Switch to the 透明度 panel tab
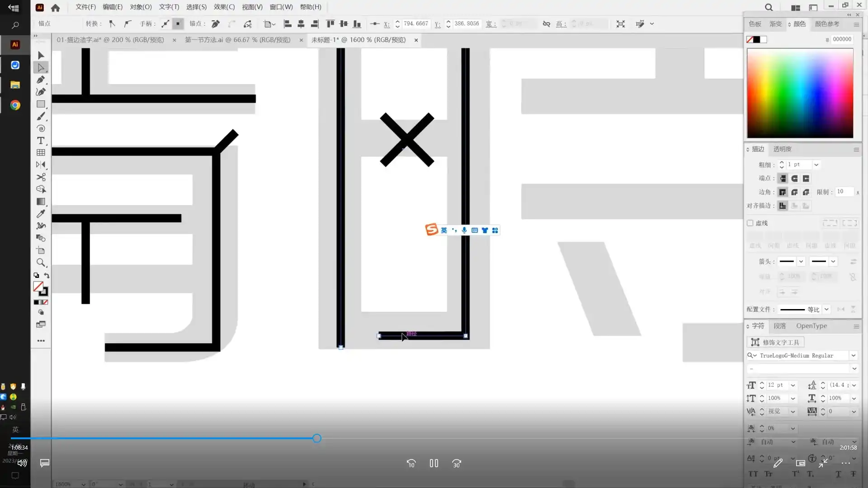The width and height of the screenshot is (868, 488). tap(782, 149)
